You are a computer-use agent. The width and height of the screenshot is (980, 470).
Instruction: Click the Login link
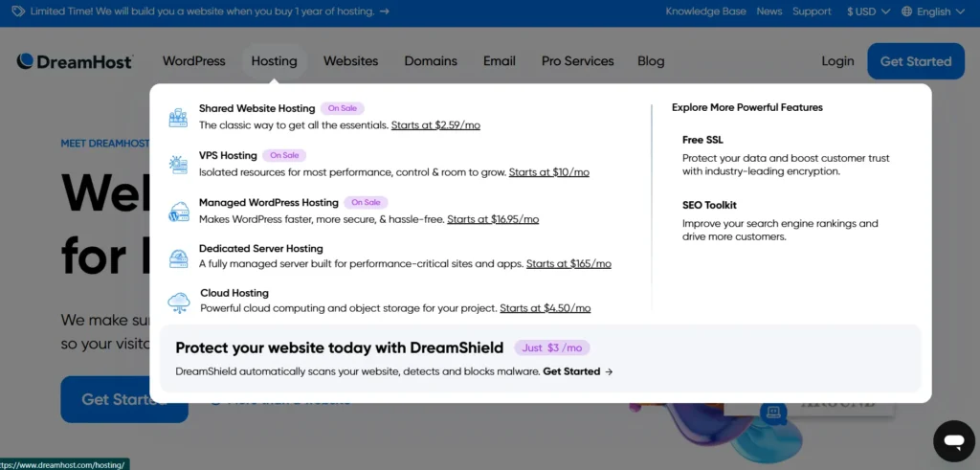coord(837,61)
